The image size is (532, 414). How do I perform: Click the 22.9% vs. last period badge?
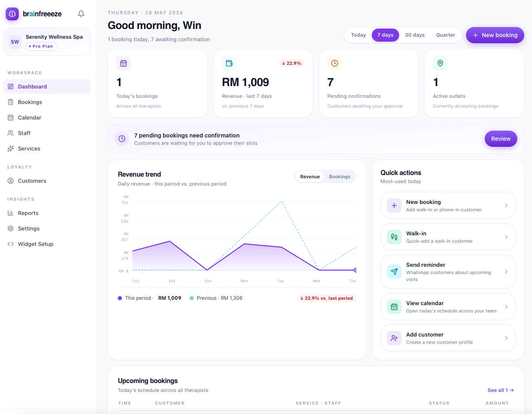click(x=327, y=298)
